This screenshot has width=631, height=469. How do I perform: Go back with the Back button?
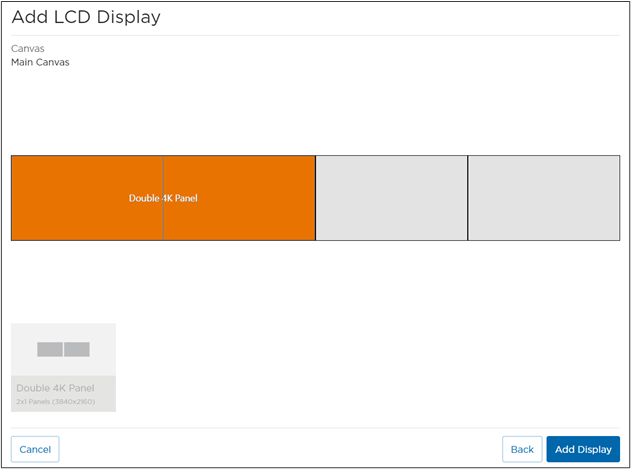click(522, 449)
